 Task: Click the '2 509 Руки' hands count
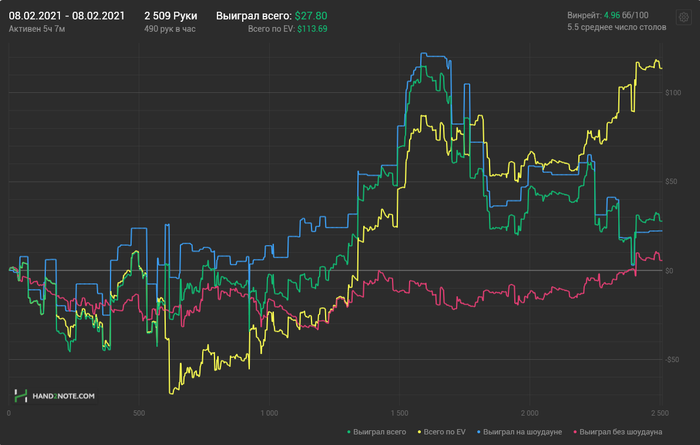point(171,16)
